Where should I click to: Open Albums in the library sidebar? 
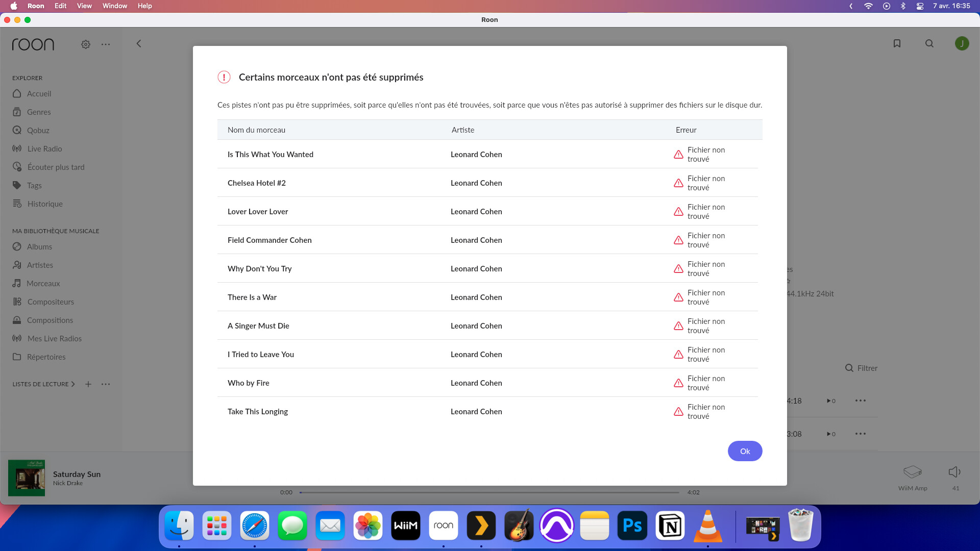point(32,247)
